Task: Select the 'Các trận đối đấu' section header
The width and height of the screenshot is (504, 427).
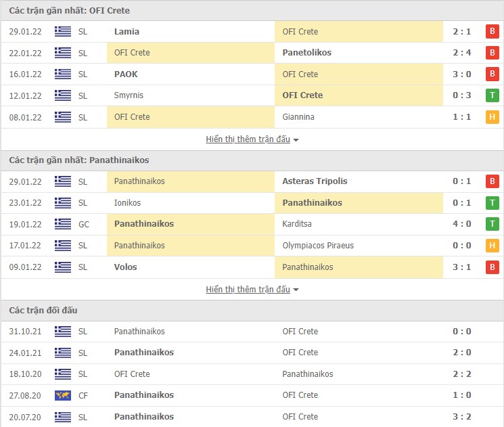Action: pyautogui.click(x=43, y=310)
